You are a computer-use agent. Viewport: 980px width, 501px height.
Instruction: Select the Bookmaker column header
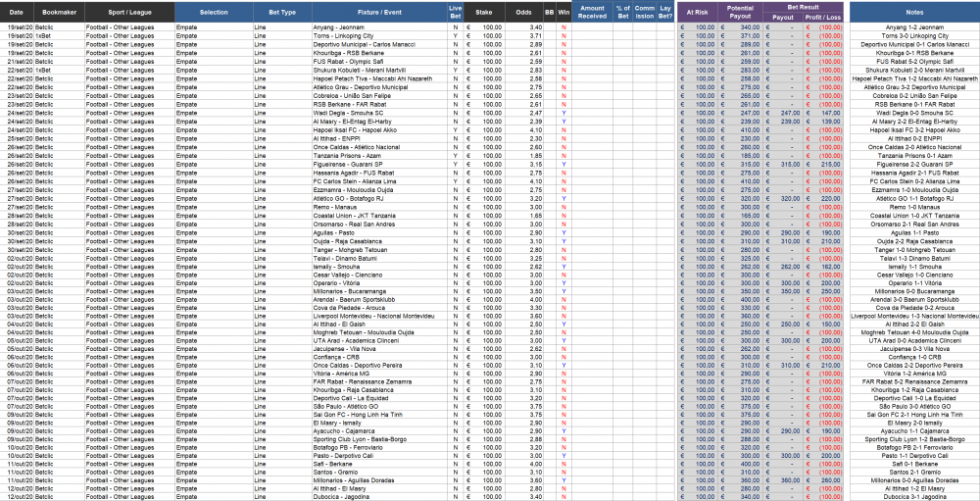[60, 12]
